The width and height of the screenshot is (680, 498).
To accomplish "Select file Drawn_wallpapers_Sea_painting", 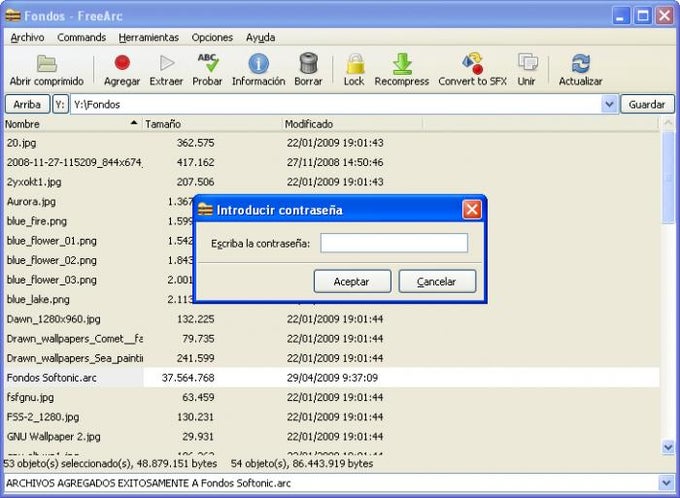I will 74,358.
